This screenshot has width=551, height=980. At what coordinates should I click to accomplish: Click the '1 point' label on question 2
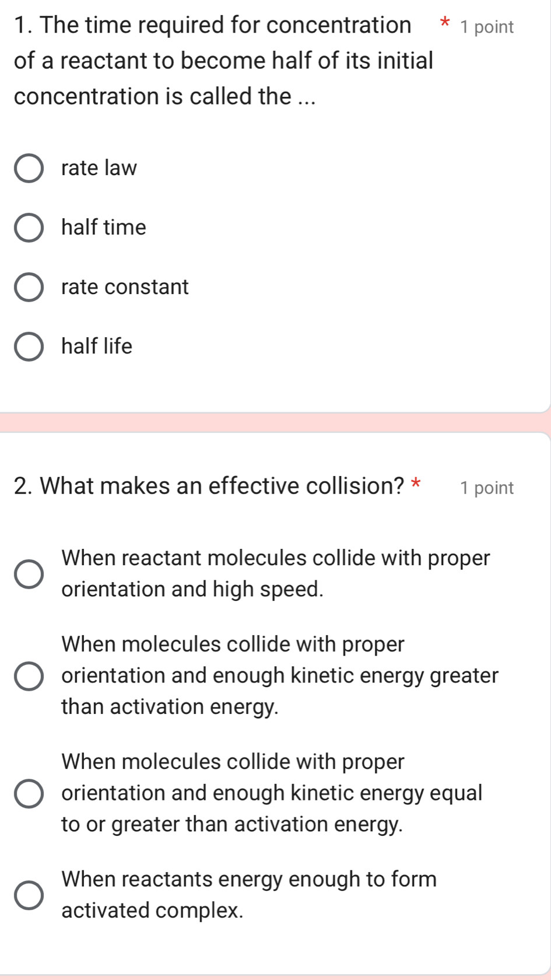click(x=486, y=488)
